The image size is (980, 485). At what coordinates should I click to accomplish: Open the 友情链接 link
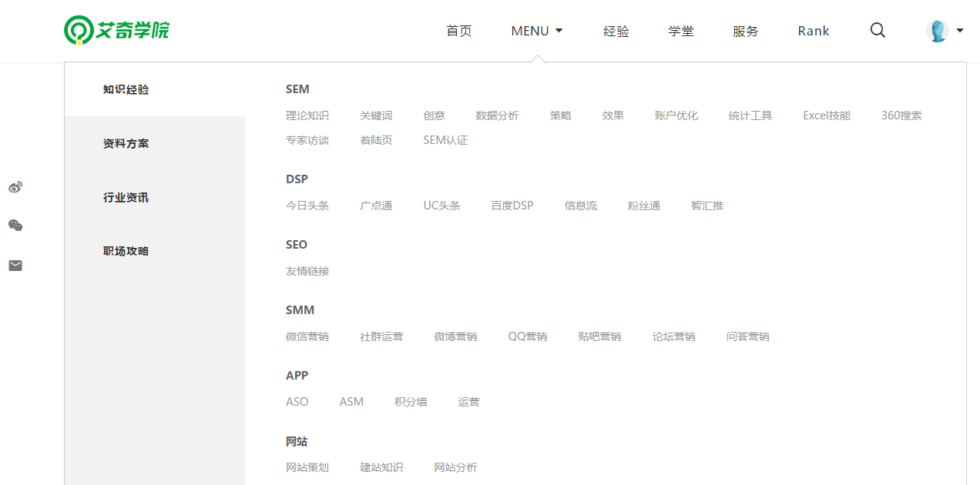click(307, 271)
